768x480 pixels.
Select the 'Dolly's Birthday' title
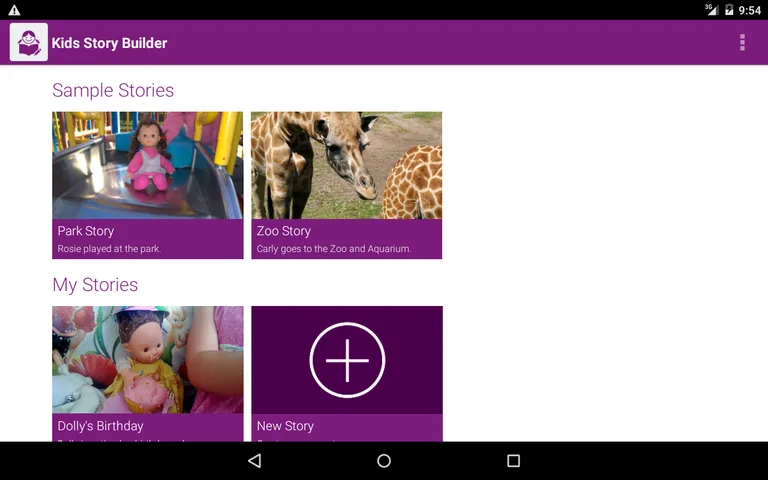point(100,426)
